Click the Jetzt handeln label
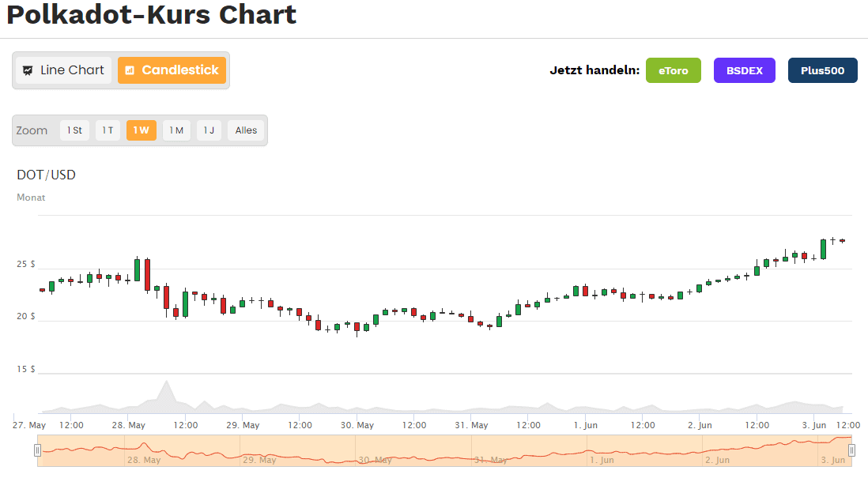Viewport: 868px width, 478px height. [x=594, y=70]
